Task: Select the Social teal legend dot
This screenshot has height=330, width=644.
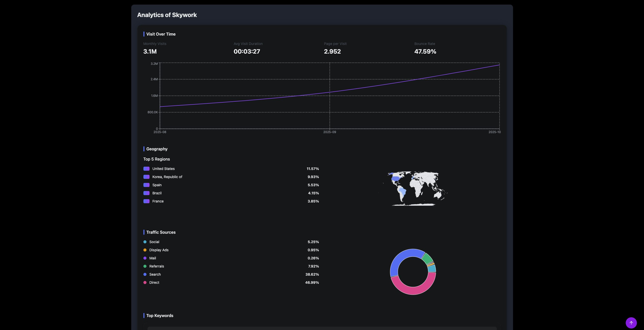Action: [145, 242]
